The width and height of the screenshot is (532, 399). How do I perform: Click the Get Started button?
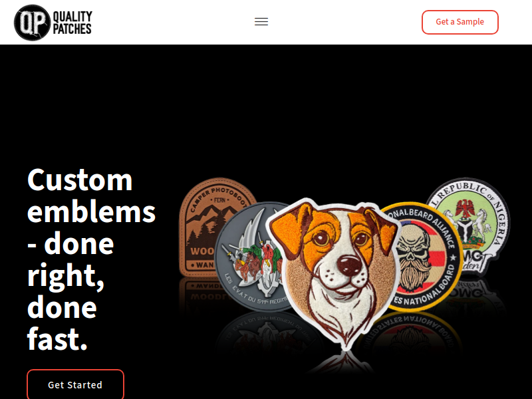(x=75, y=384)
